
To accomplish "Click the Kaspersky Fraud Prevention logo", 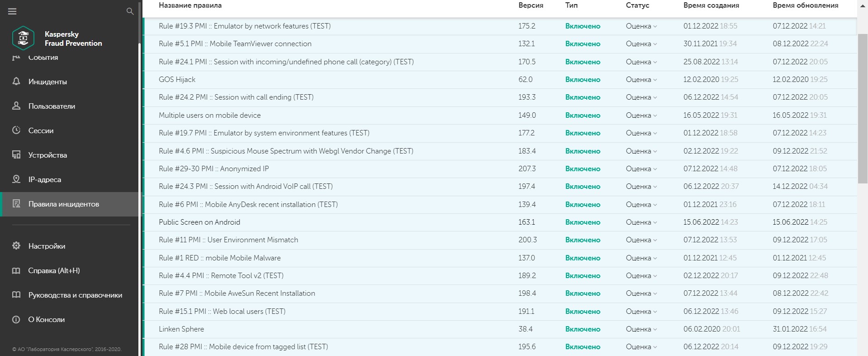I will pos(23,38).
